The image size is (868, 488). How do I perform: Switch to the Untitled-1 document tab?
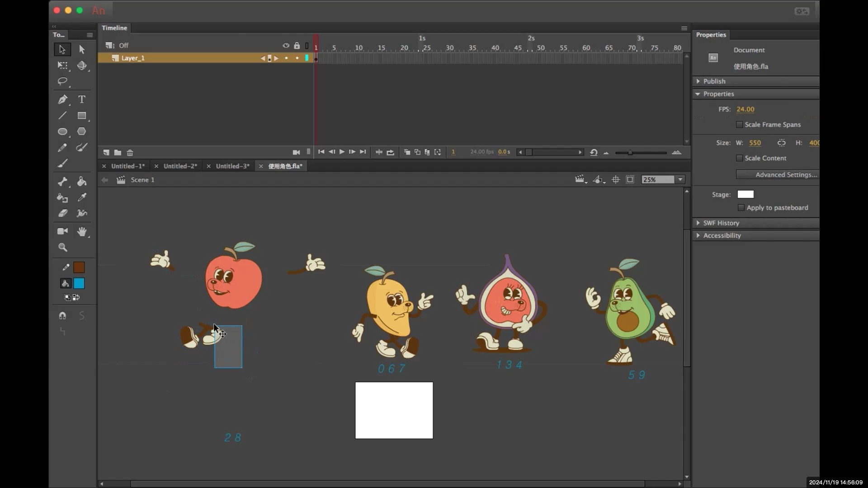pos(128,166)
